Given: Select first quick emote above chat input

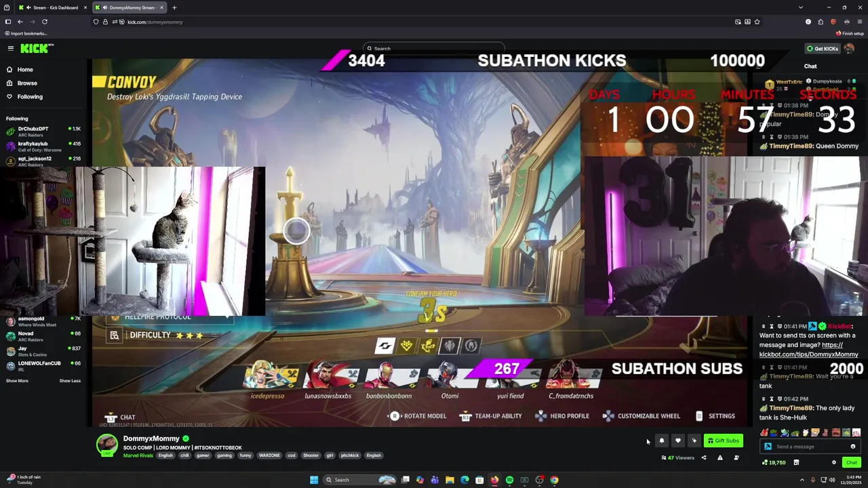Looking at the screenshot, I should pos(764,432).
